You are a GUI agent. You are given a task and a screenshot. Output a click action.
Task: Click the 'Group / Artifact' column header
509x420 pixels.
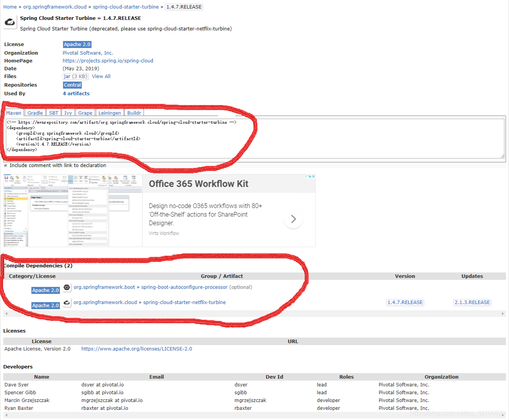222,276
